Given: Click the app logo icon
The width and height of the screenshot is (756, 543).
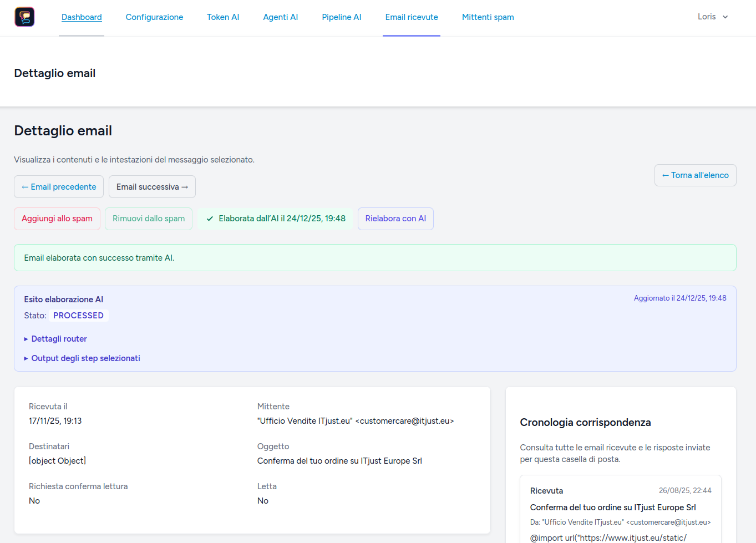Looking at the screenshot, I should point(24,17).
